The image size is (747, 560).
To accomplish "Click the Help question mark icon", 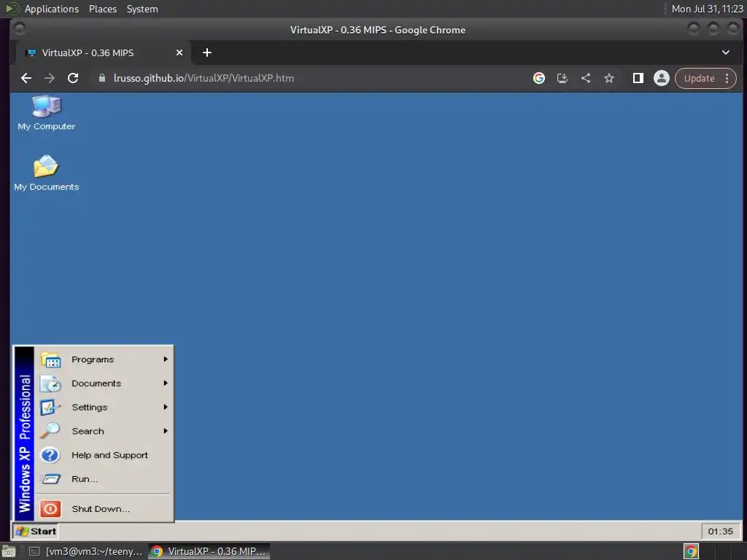I will pyautogui.click(x=50, y=455).
